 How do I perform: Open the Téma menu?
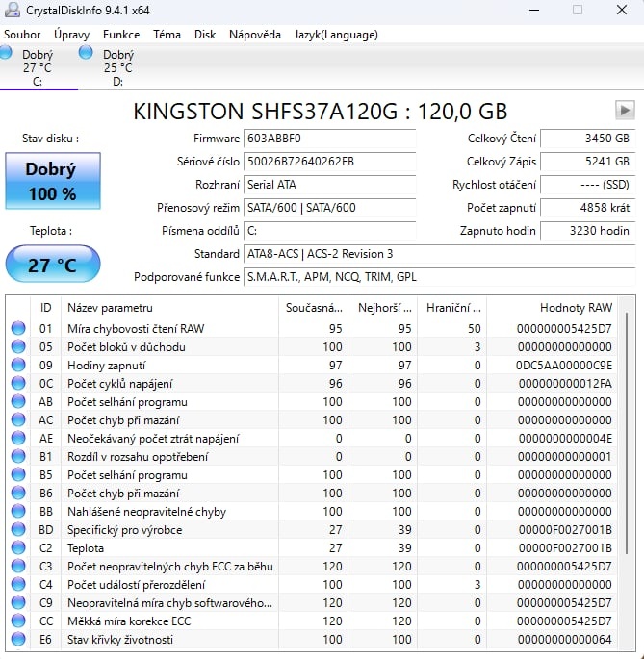[x=167, y=35]
